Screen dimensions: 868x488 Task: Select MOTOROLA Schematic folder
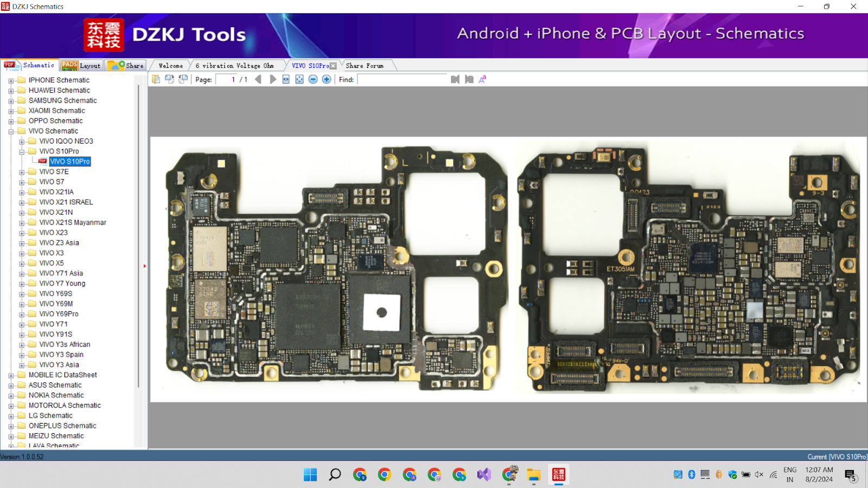point(65,406)
